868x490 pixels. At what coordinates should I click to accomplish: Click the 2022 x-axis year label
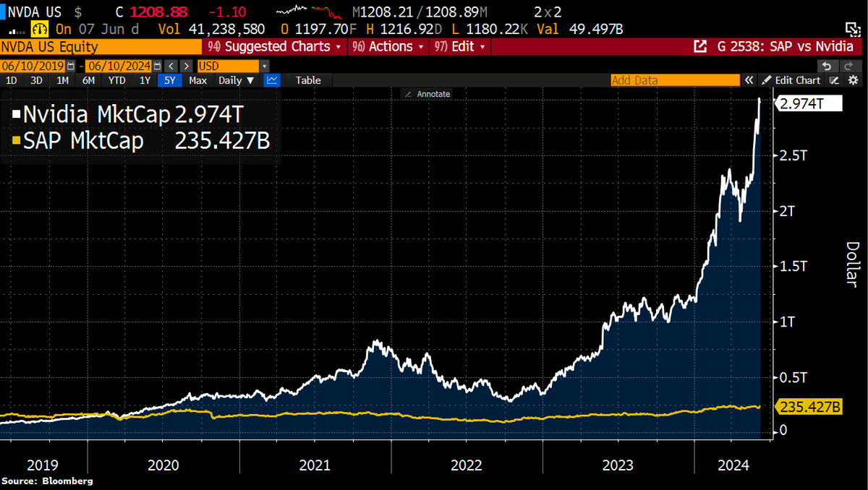467,465
